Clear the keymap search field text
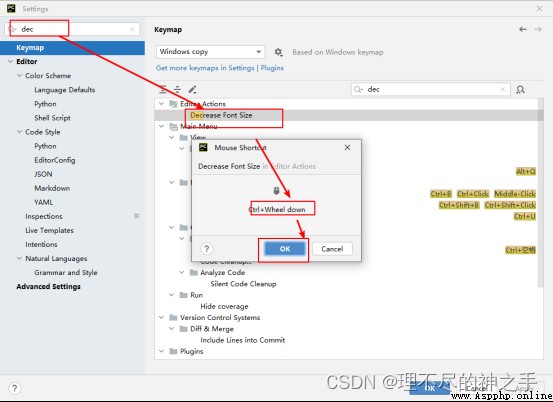553x402 pixels. [503, 90]
